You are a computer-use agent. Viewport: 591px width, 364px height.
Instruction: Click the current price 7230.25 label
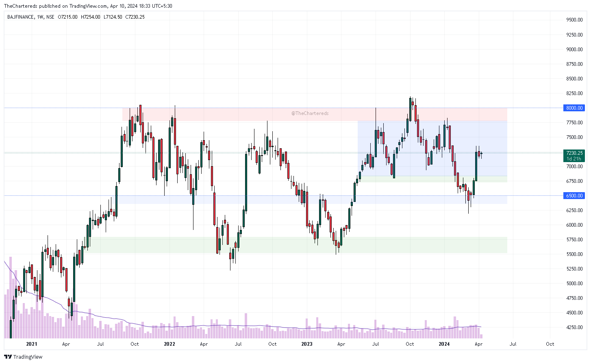click(574, 153)
